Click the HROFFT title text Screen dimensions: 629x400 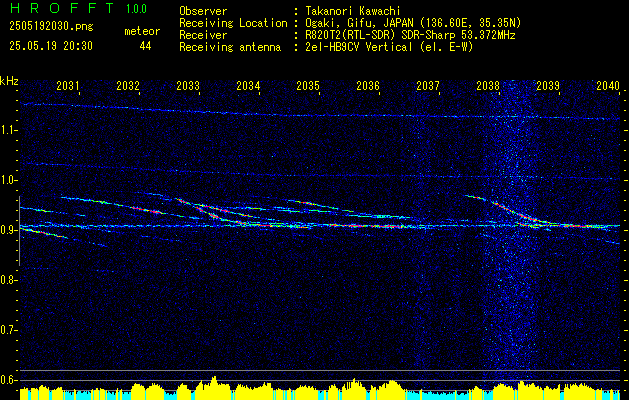pyautogui.click(x=61, y=8)
